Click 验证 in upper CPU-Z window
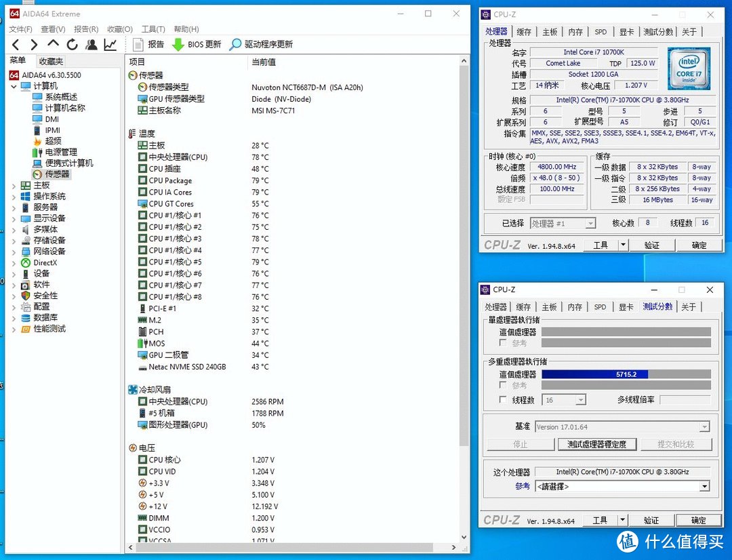The width and height of the screenshot is (732, 560). (x=651, y=245)
